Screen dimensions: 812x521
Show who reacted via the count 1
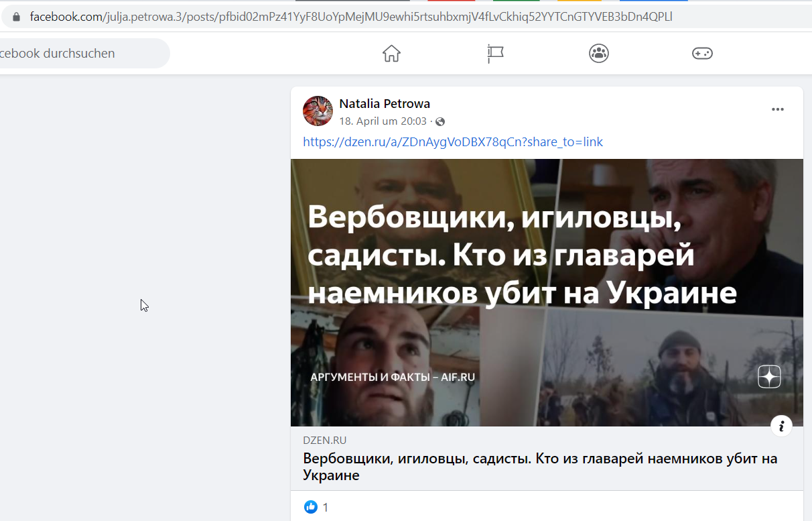[x=326, y=508]
